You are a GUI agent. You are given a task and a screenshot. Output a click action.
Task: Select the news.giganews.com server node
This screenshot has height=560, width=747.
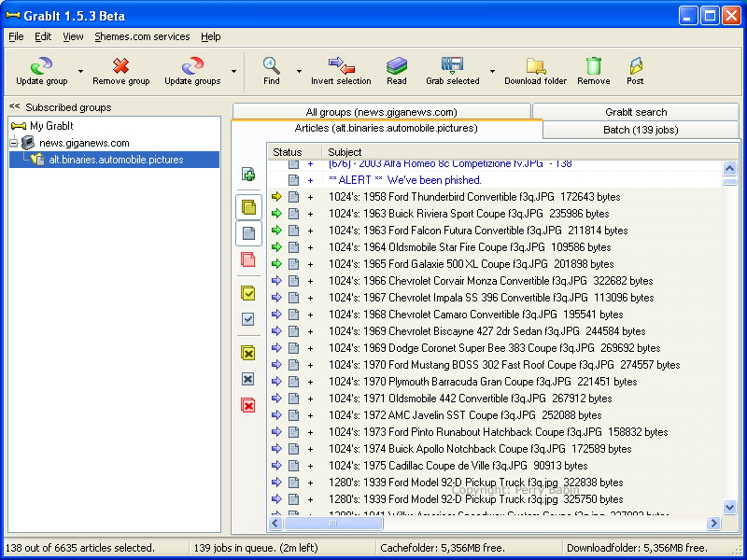84,143
